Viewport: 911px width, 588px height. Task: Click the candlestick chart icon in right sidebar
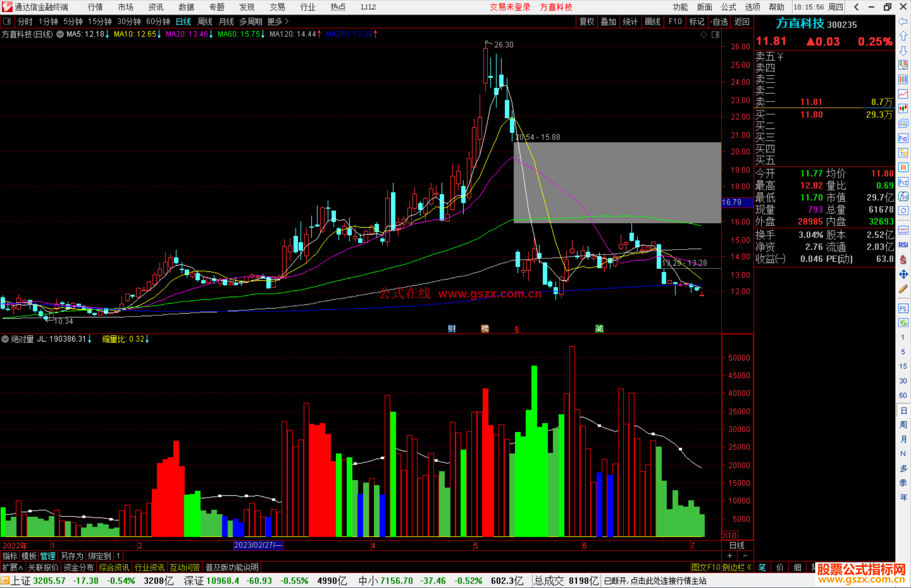tap(903, 109)
